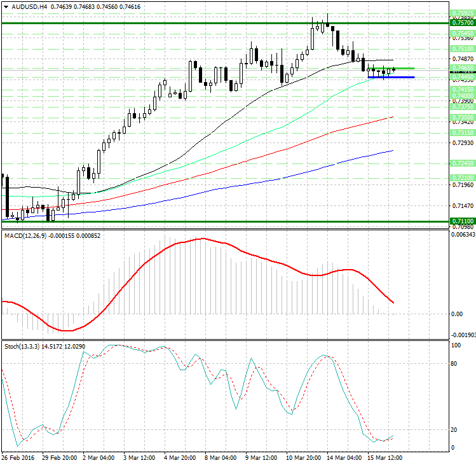
Task: Click the triangle arrow before AUDUSD,H4
Action: coord(6,7)
